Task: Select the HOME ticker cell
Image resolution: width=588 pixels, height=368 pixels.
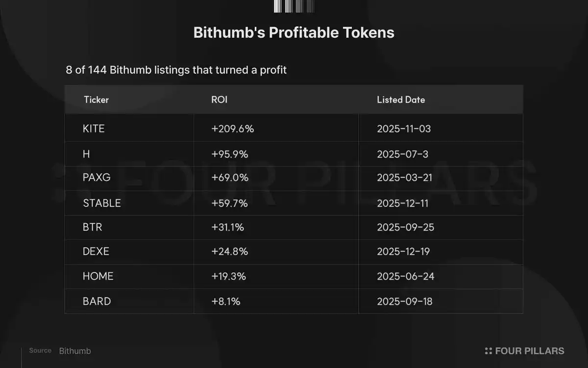Action: point(98,276)
